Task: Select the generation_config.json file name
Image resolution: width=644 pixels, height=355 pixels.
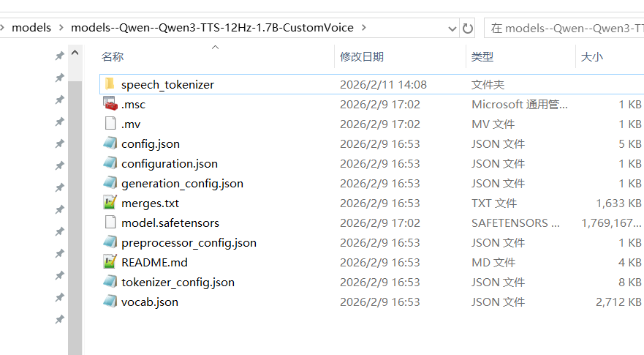Action: tap(182, 183)
